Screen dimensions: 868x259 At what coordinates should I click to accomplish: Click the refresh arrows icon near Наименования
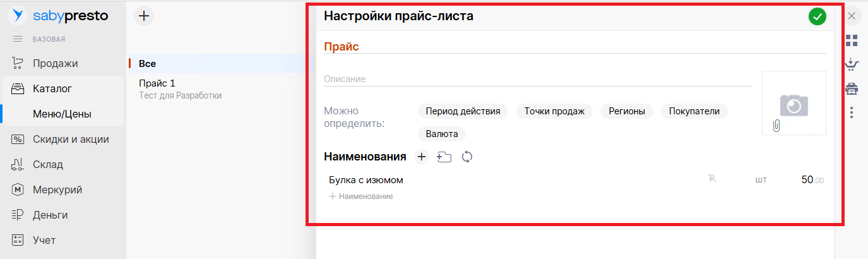467,157
